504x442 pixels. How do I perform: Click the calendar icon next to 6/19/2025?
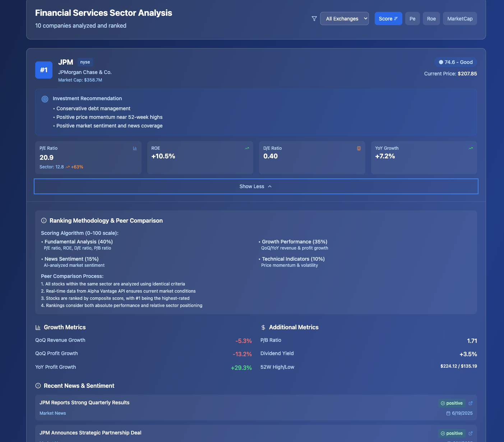pyautogui.click(x=448, y=413)
